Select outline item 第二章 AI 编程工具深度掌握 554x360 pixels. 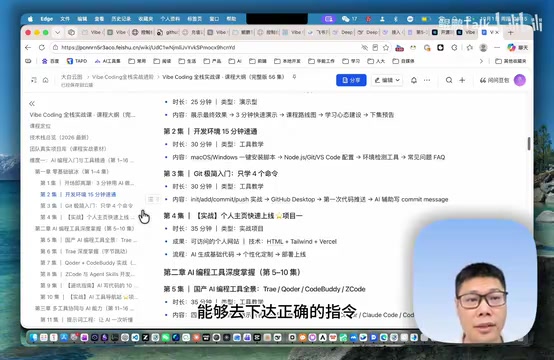point(84,229)
